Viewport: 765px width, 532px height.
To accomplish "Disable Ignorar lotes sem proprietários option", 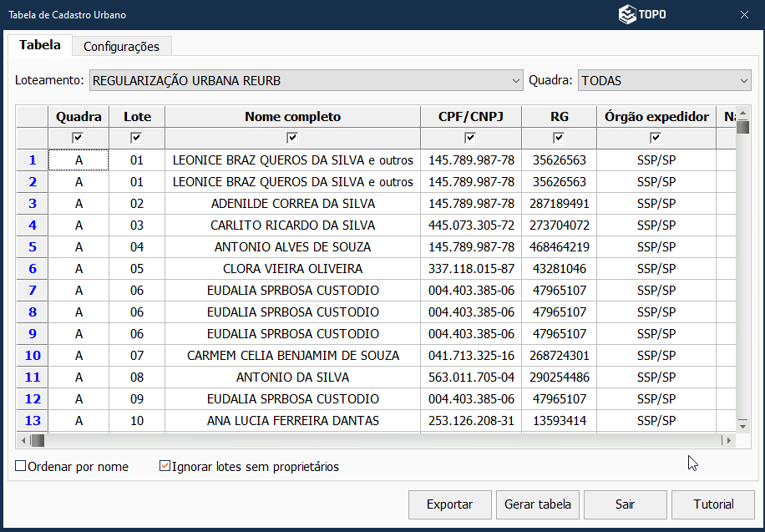I will tap(165, 467).
